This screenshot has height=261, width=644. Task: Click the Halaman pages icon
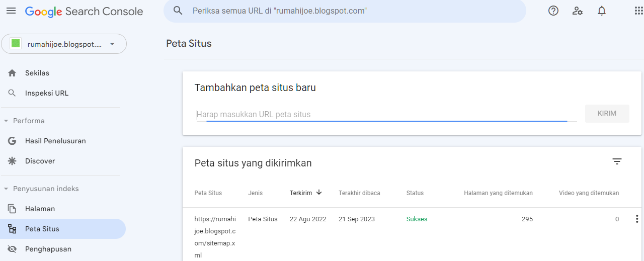pyautogui.click(x=12, y=209)
